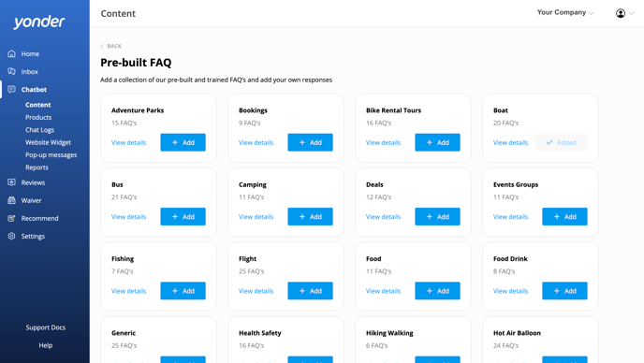Click the 25 FAQ's count on Flight

pyautogui.click(x=252, y=271)
